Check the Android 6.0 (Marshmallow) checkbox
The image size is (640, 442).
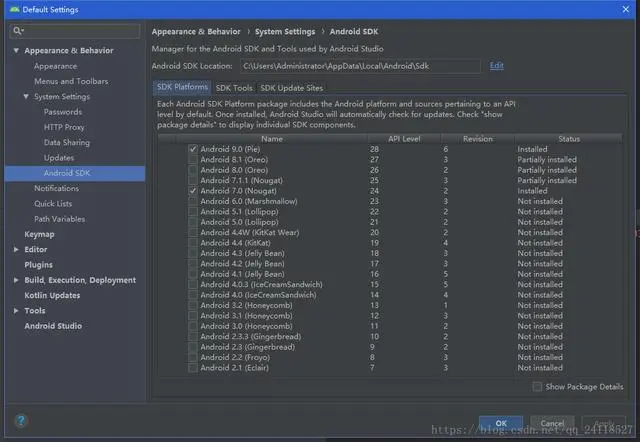pos(193,201)
